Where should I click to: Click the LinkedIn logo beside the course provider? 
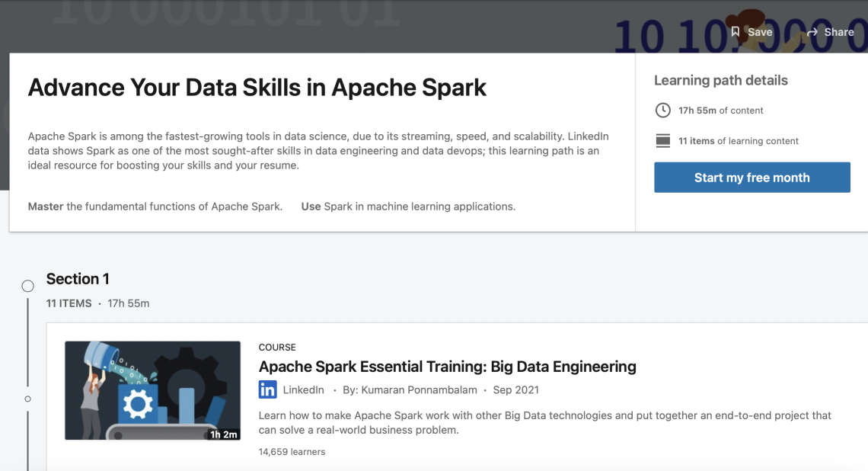click(267, 389)
